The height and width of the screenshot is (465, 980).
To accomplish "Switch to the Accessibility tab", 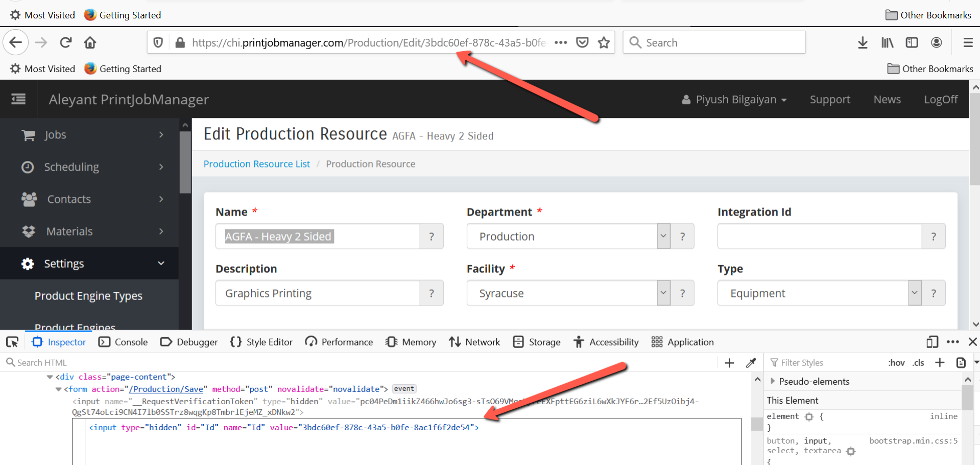I will point(606,342).
